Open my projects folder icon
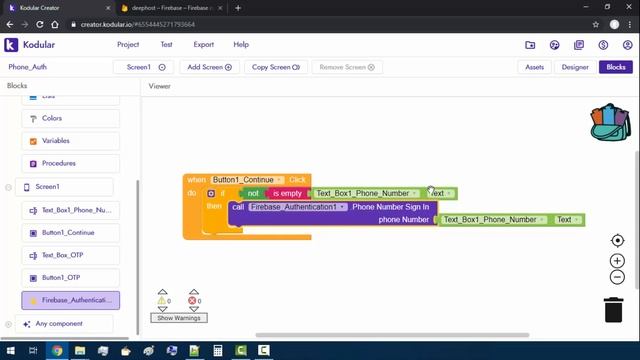 pyautogui.click(x=530, y=45)
